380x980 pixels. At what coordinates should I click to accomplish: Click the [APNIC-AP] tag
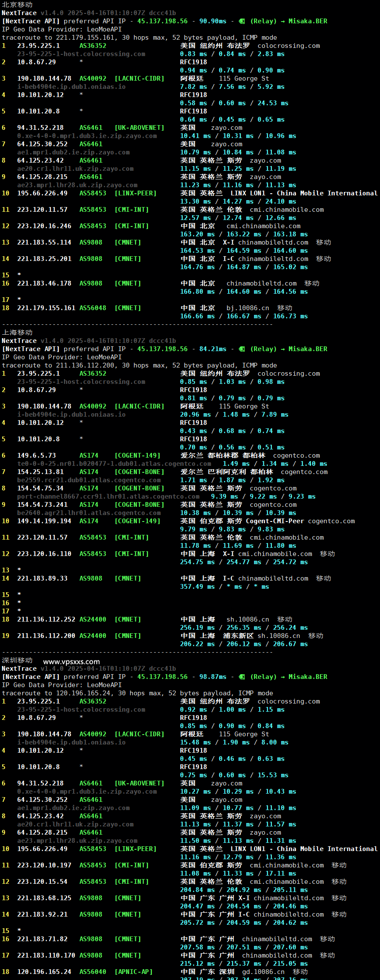(134, 972)
